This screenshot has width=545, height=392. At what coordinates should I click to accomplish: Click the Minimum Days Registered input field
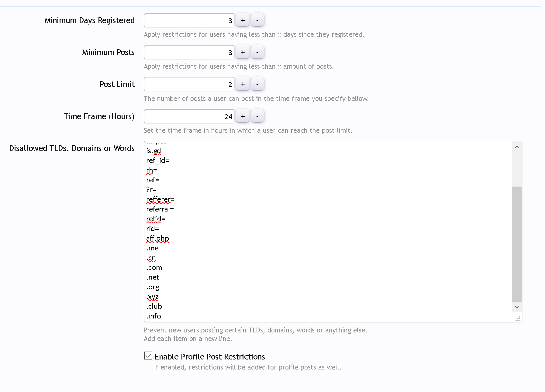189,20
